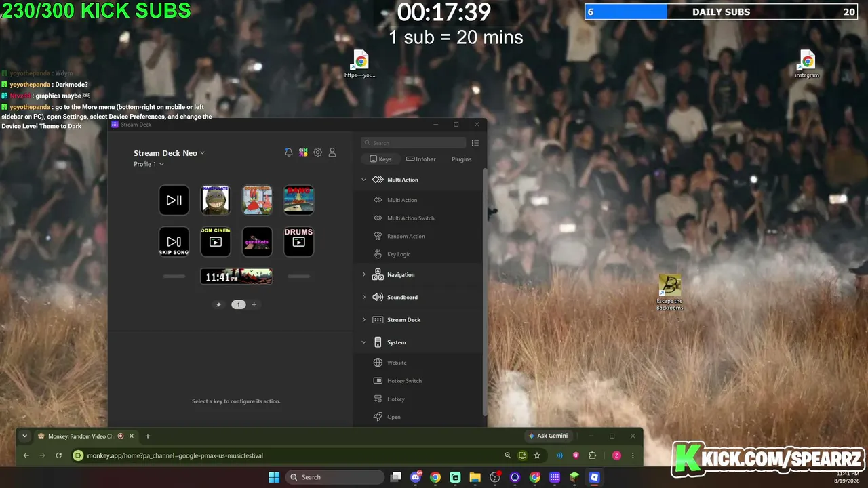Open File Explorer from the taskbar
Image resolution: width=868 pixels, height=488 pixels.
(x=475, y=477)
